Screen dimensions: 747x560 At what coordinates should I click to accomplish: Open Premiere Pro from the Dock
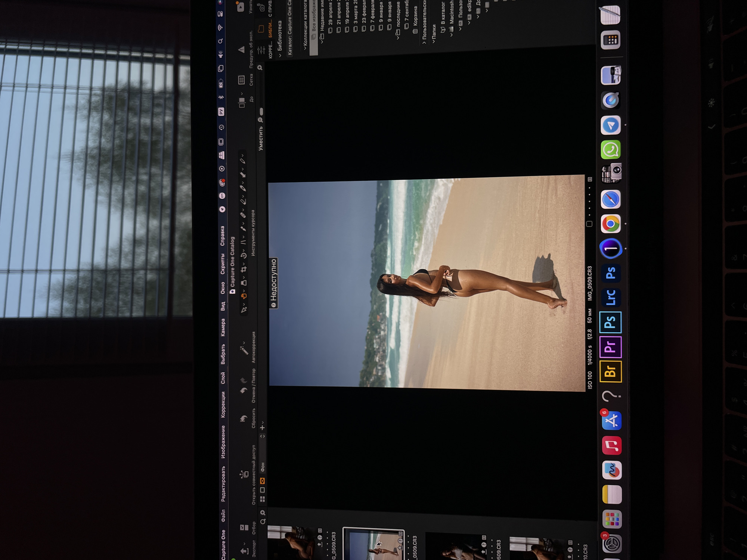point(610,347)
